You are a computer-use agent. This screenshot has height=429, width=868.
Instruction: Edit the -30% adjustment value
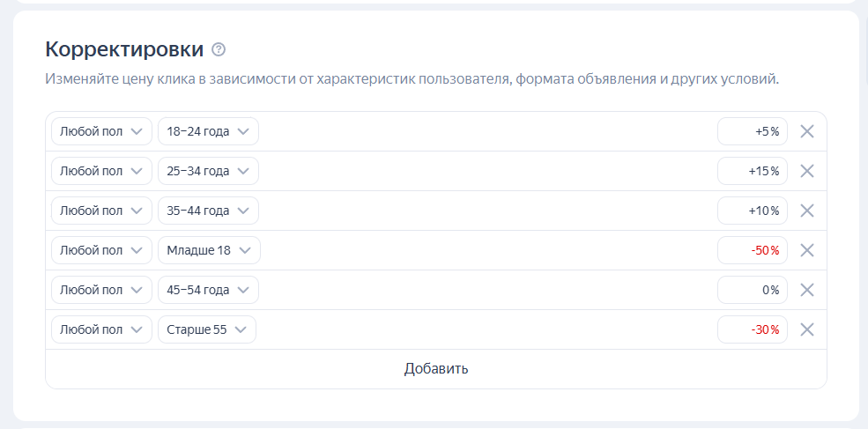click(752, 329)
